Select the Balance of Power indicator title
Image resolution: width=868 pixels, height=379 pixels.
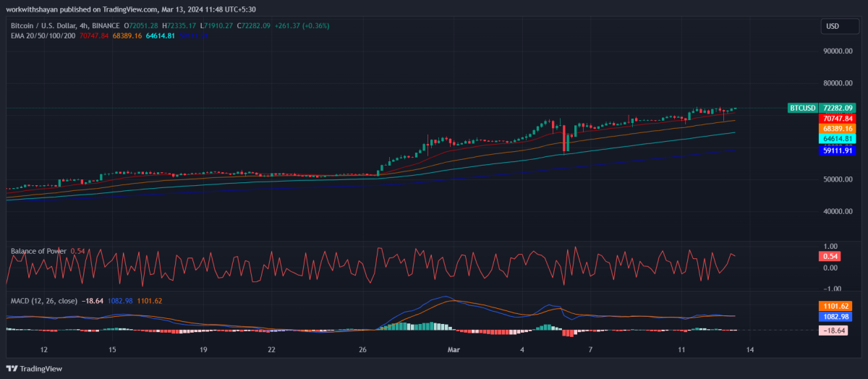(38, 251)
